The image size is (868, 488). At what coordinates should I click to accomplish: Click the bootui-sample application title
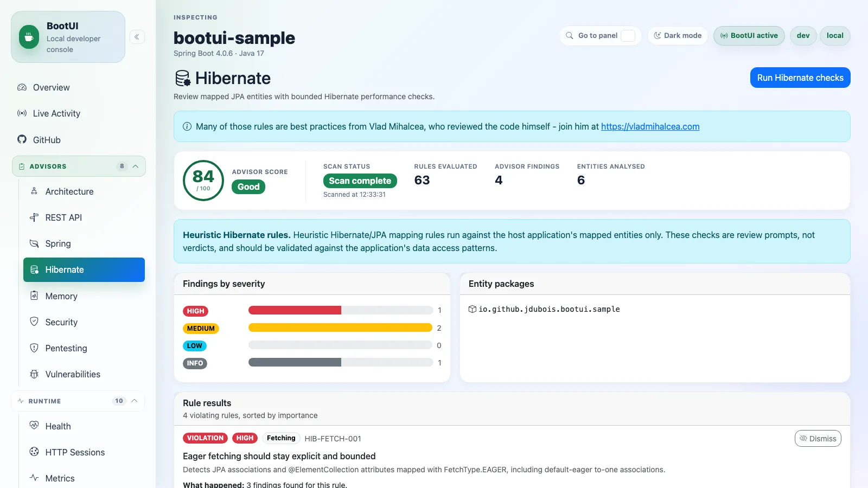click(234, 38)
